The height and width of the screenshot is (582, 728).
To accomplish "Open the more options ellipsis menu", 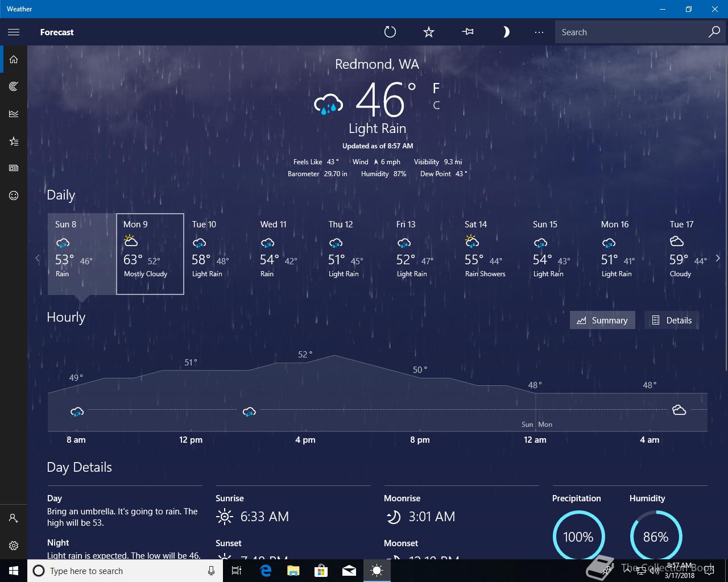I will click(x=539, y=32).
